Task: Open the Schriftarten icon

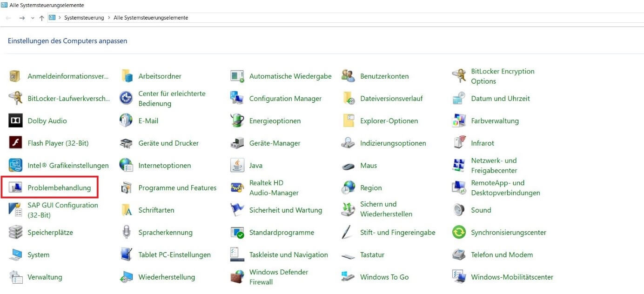Action: pyautogui.click(x=126, y=210)
